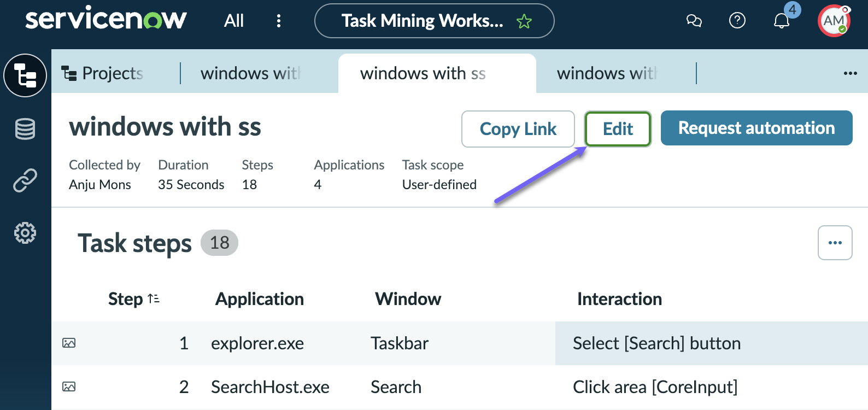Click the 35 Seconds duration value
The image size is (868, 410).
coord(191,185)
